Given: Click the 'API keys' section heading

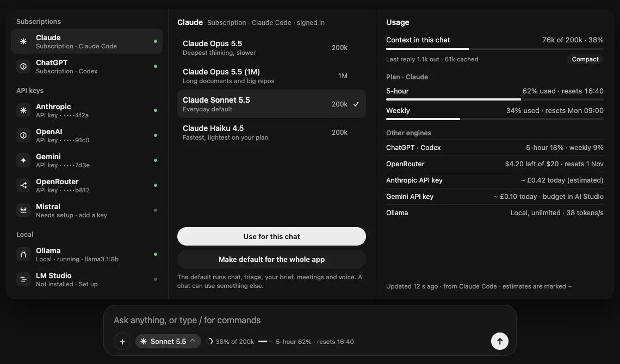Looking at the screenshot, I should tap(30, 90).
